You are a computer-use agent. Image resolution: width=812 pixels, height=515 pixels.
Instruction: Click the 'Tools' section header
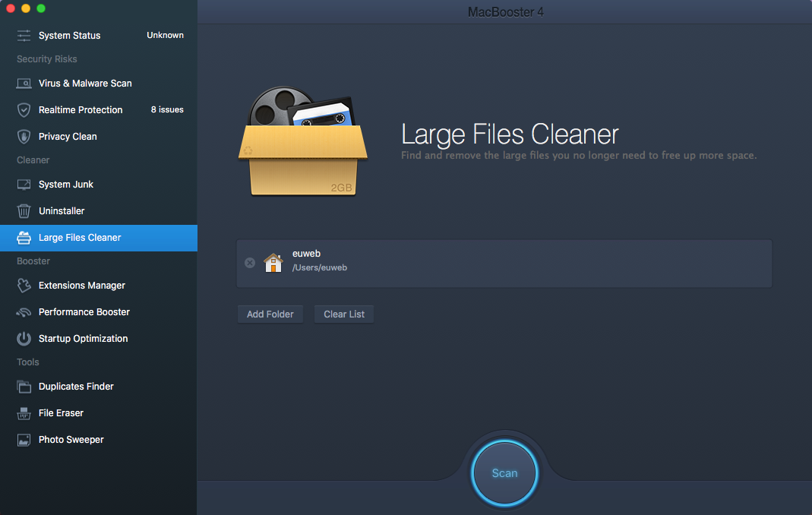pyautogui.click(x=28, y=362)
